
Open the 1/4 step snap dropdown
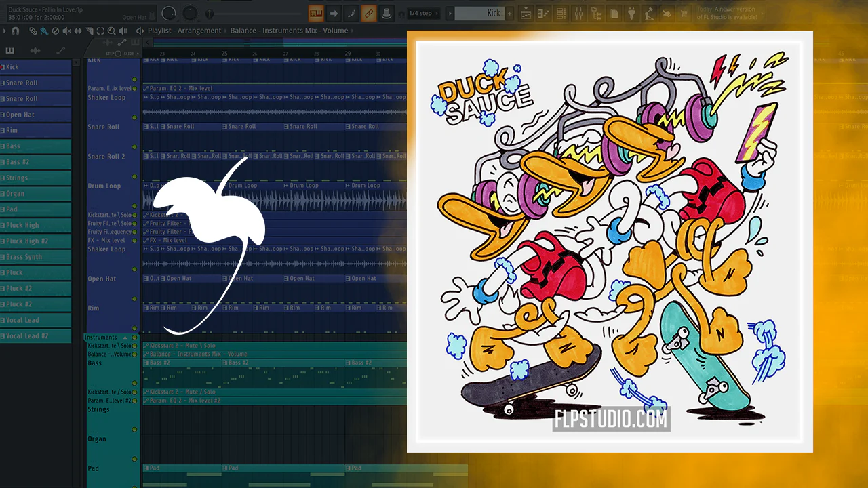424,13
